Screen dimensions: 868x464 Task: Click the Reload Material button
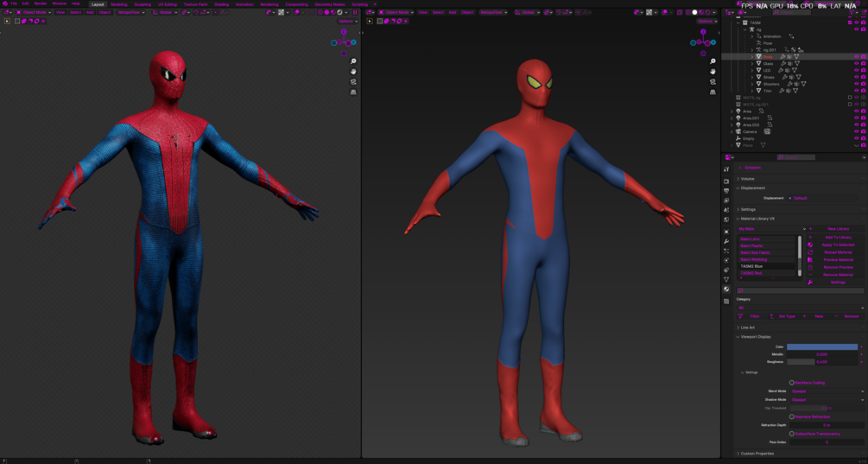(837, 252)
